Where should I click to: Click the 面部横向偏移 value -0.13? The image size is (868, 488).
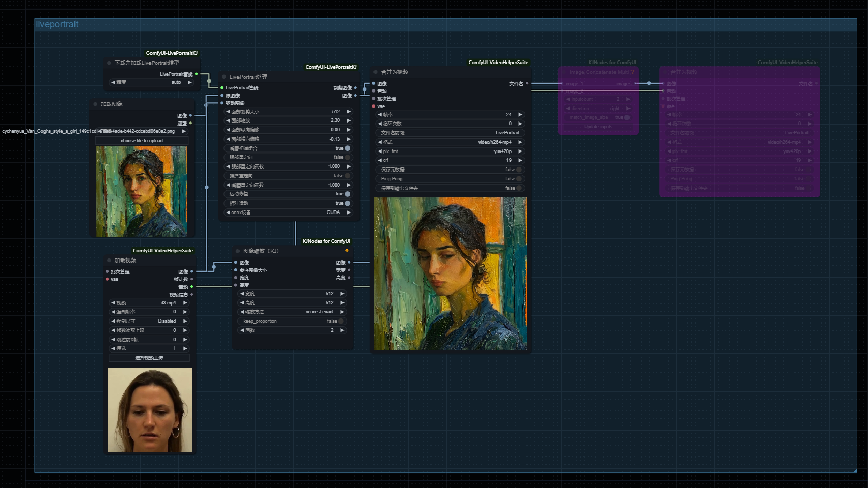(x=335, y=139)
